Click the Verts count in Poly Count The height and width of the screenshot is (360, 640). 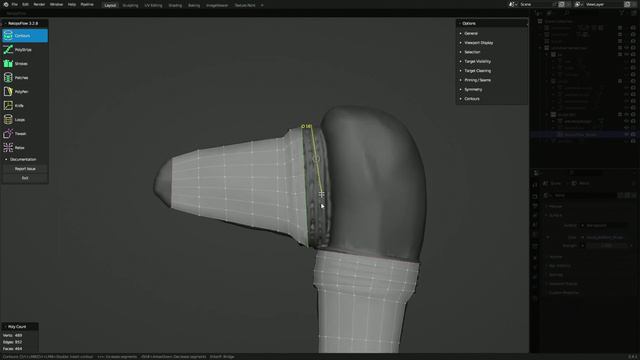[x=13, y=335]
